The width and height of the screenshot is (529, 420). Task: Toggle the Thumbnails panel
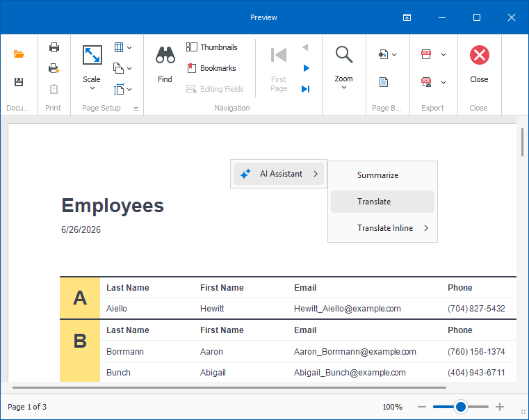(211, 47)
